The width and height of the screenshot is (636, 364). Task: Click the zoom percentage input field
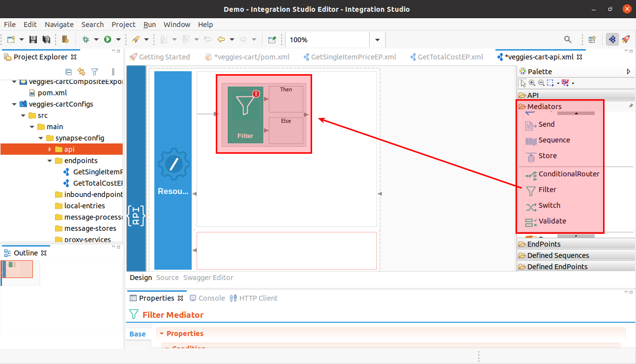click(x=326, y=40)
